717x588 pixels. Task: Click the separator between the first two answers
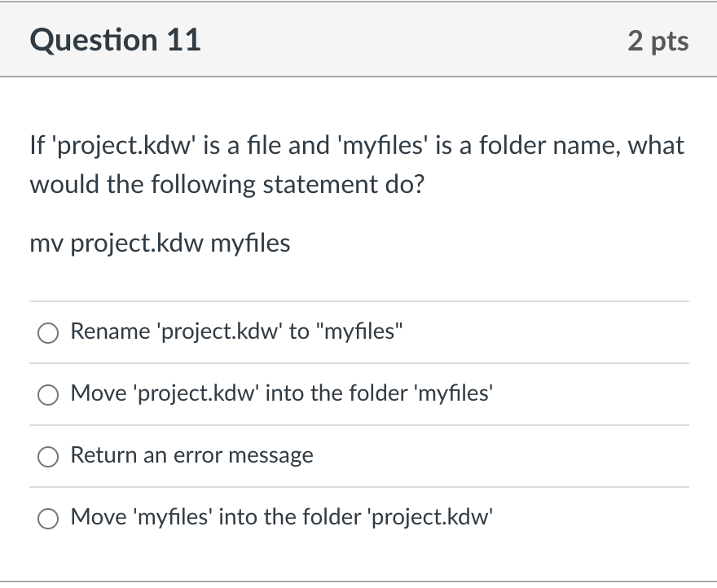pos(358,363)
